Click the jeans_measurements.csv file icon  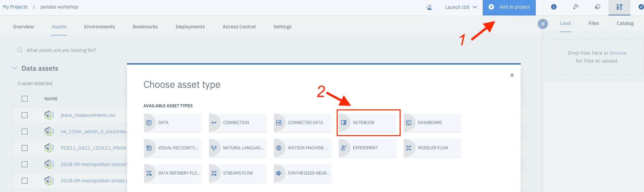coord(49,115)
